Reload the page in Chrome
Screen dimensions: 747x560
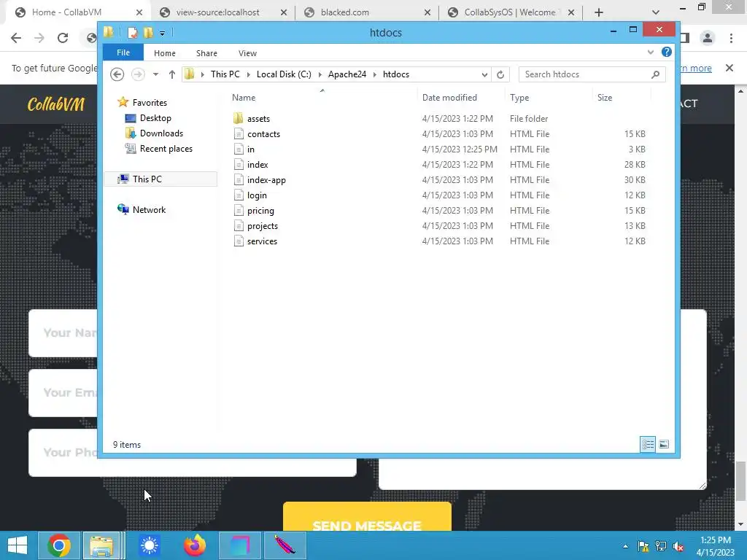tap(63, 38)
